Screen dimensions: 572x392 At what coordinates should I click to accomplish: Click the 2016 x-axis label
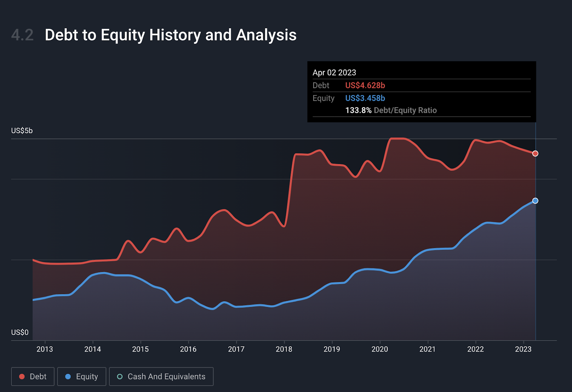point(188,349)
